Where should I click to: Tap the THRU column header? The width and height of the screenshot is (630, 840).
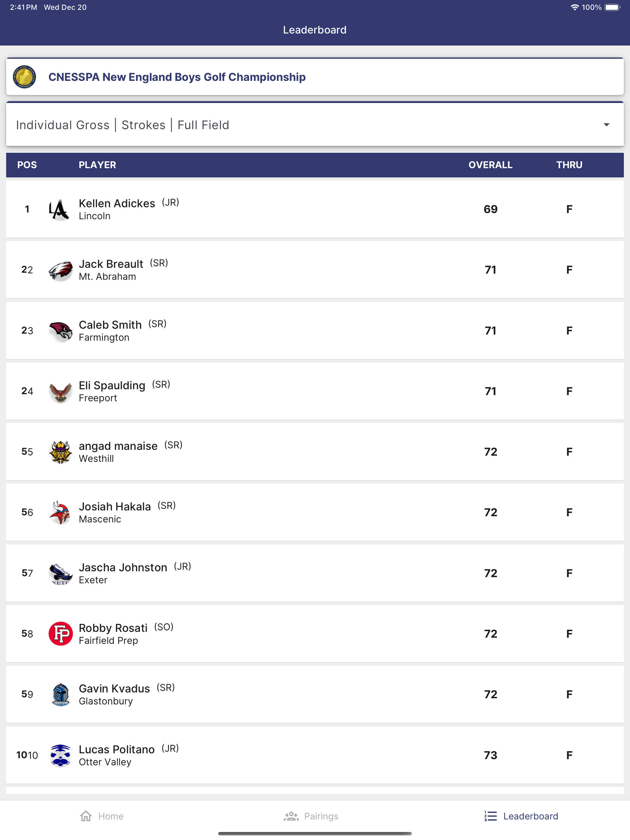pos(569,165)
